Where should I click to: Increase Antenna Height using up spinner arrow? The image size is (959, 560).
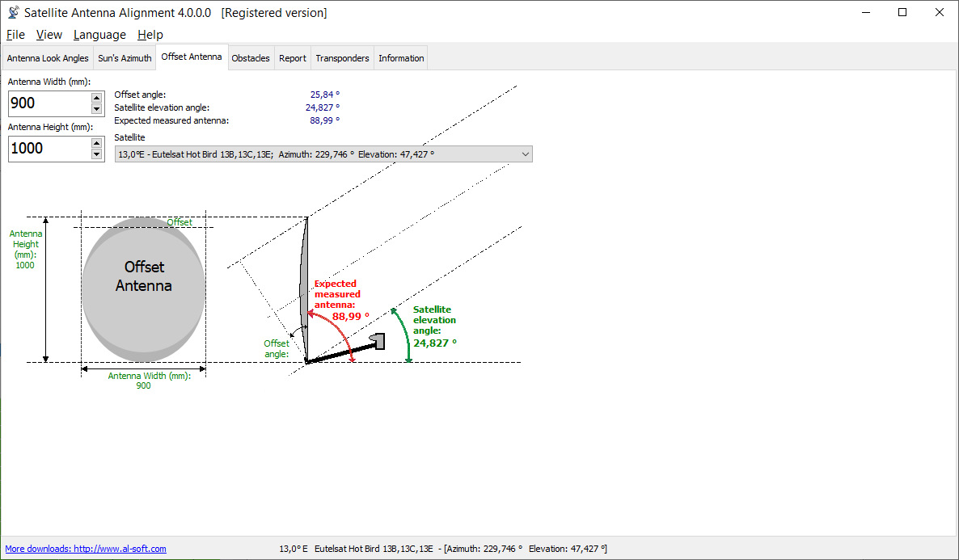click(97, 142)
